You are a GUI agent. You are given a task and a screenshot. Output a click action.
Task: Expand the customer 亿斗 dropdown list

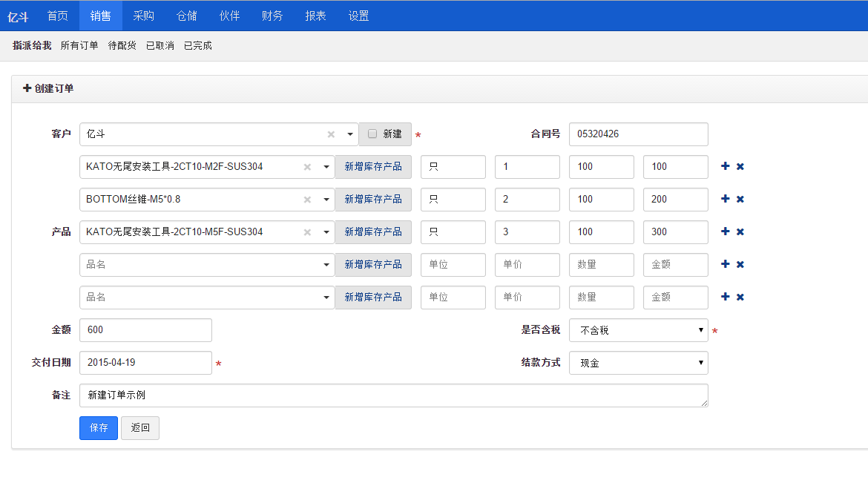(x=349, y=134)
